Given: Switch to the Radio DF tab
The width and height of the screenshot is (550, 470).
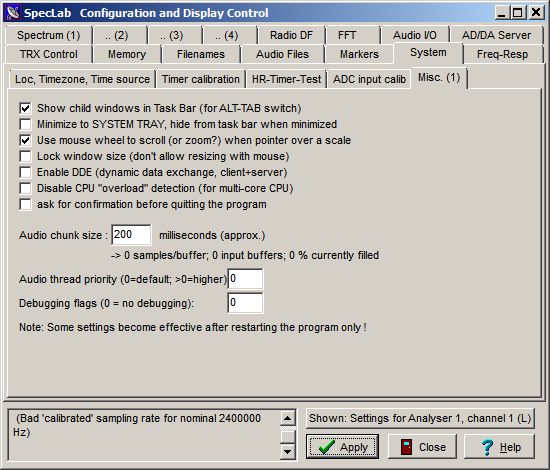Looking at the screenshot, I should tap(291, 35).
